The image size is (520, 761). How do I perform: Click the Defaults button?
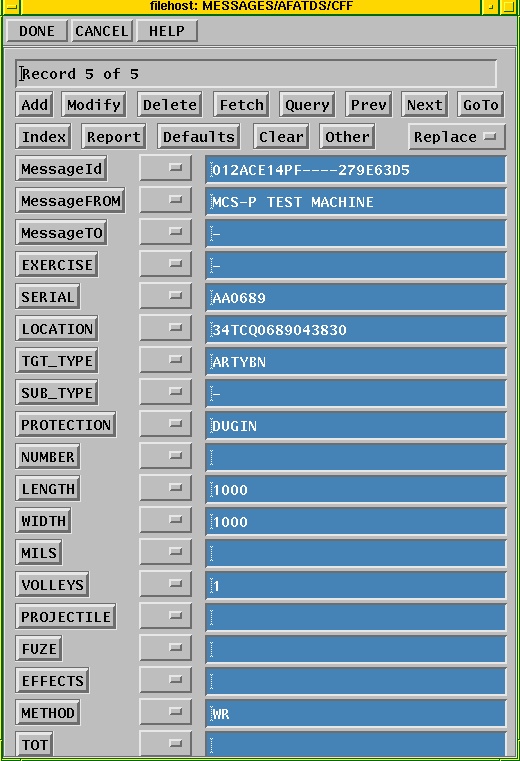tap(199, 137)
